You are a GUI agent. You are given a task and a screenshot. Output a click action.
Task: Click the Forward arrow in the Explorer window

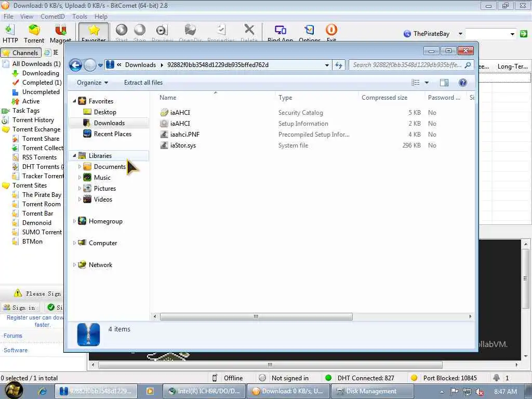[90, 65]
